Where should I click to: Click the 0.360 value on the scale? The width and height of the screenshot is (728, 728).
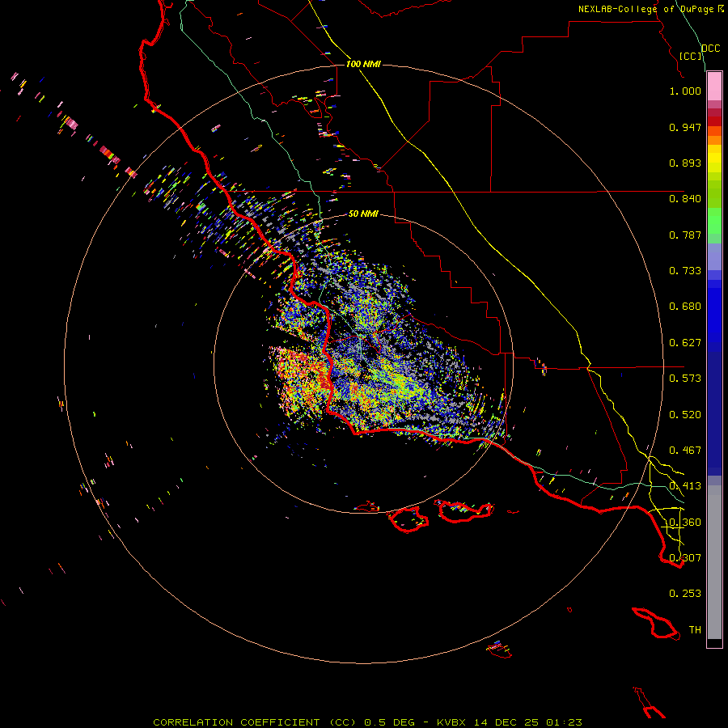click(x=685, y=523)
